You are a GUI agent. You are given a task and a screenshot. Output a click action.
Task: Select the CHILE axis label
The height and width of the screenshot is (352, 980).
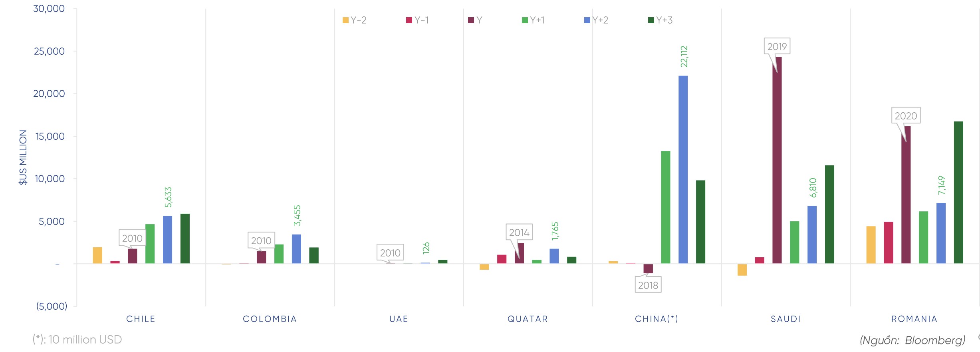141,319
